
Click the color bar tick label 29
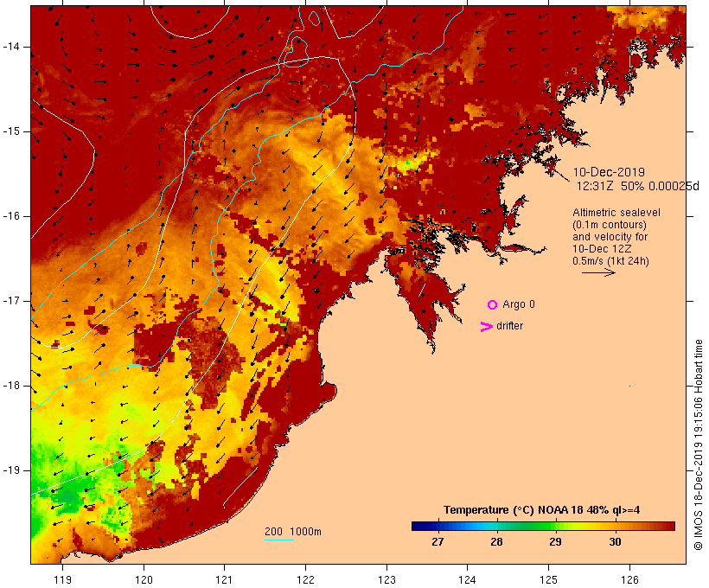pyautogui.click(x=555, y=541)
